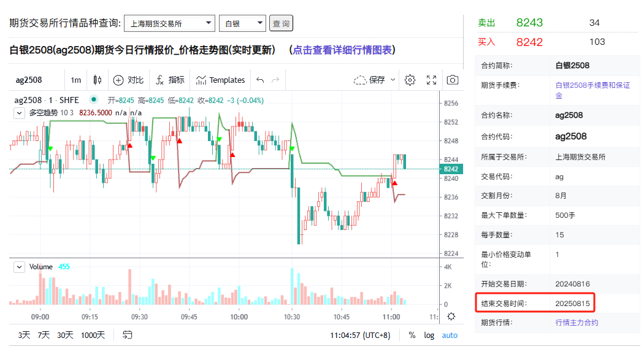
Task: Click the compare (对比) plus icon
Action: pos(118,80)
